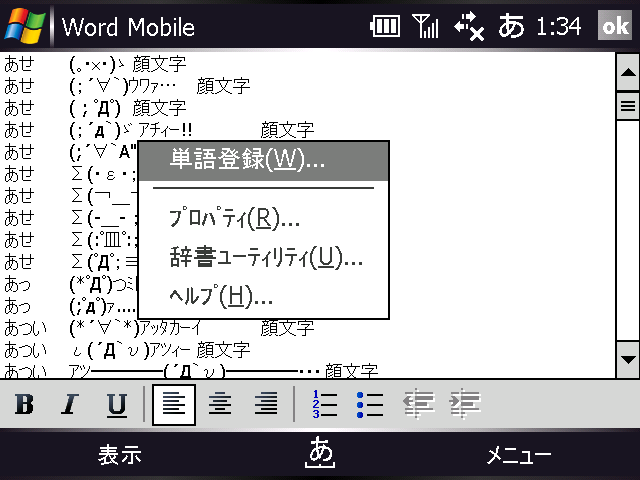Click the Word Mobile title text
This screenshot has width=640, height=480.
128,27
